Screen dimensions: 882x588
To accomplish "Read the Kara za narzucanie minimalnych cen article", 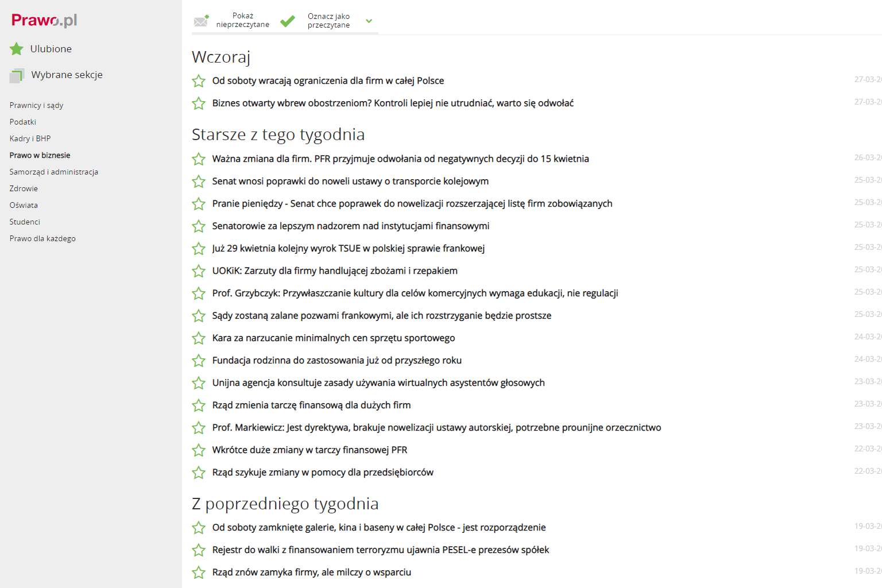I will pyautogui.click(x=333, y=338).
